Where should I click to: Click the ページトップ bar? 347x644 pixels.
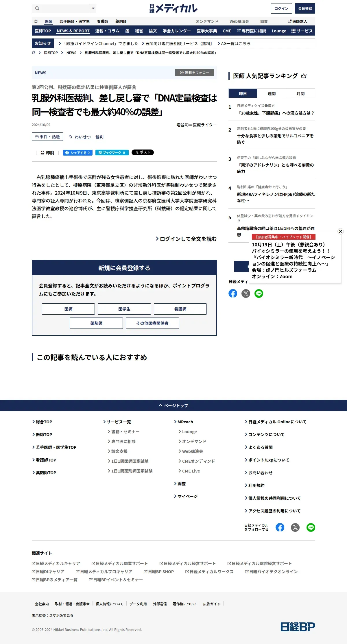click(173, 405)
